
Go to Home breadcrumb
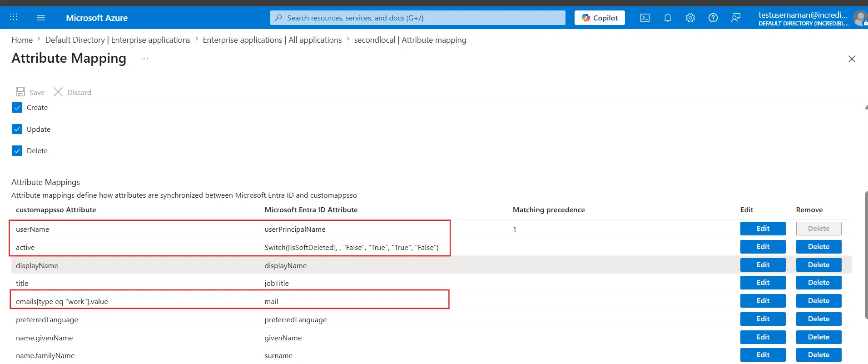(22, 40)
